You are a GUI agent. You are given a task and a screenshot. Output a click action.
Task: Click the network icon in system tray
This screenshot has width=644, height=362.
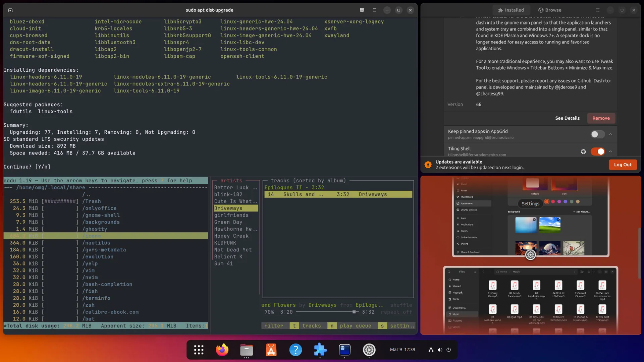point(431,350)
